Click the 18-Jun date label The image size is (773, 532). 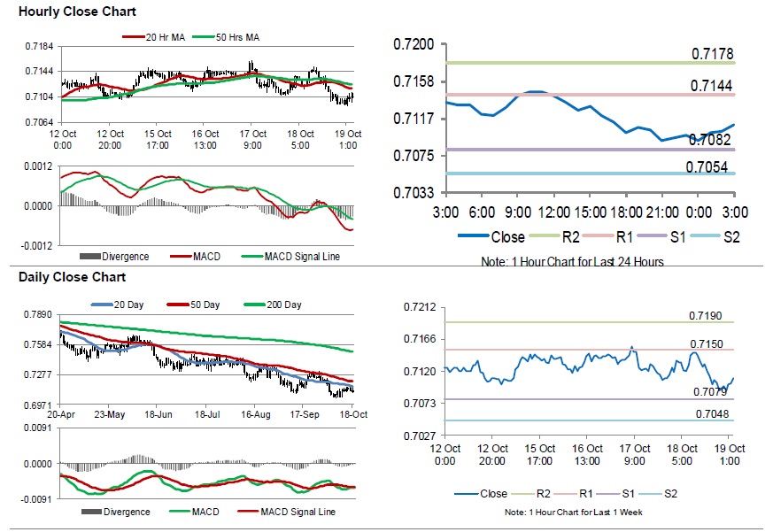coord(158,414)
